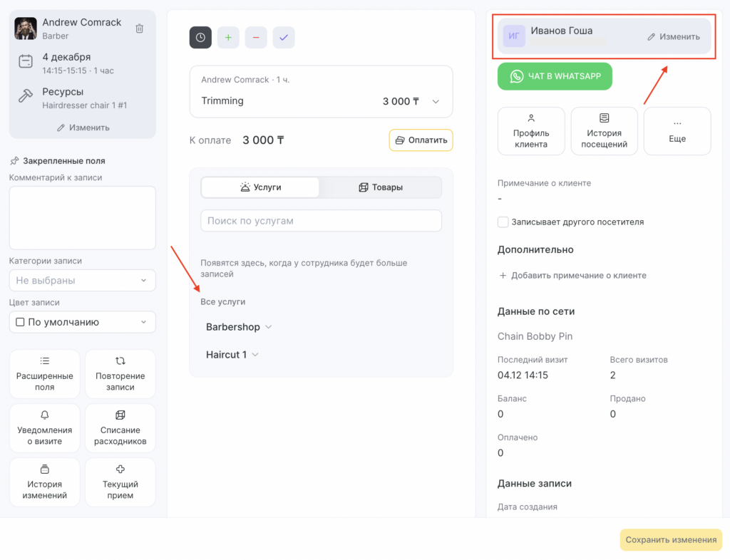Screen dimensions: 730x560
Task: Click the Оплатить button
Action: coord(421,140)
